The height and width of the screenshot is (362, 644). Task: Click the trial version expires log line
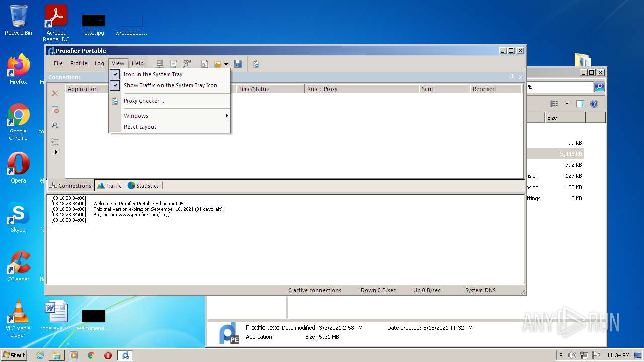158,209
